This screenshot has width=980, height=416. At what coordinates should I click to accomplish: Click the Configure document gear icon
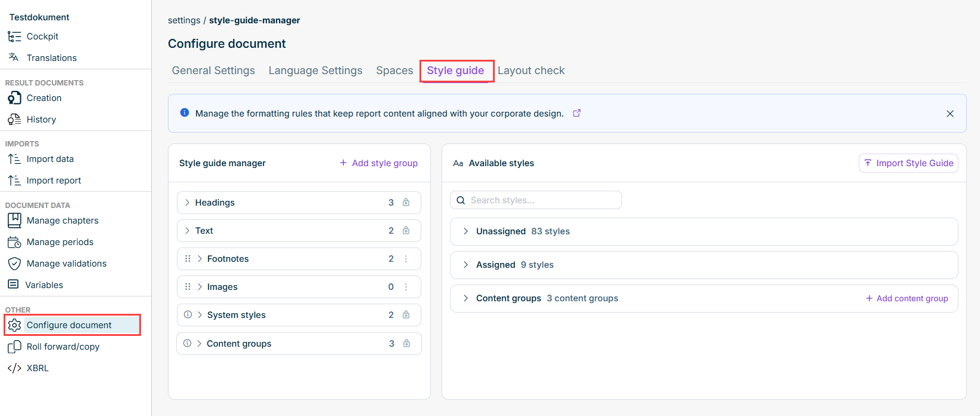[x=14, y=325]
